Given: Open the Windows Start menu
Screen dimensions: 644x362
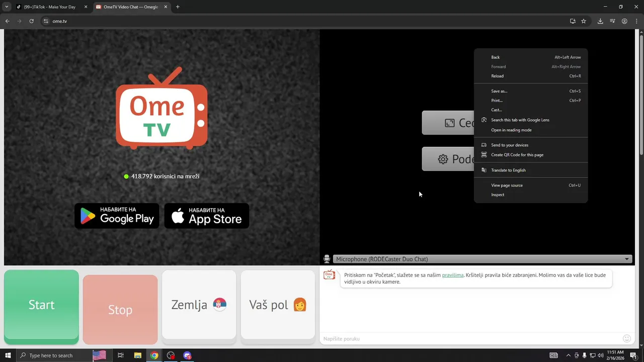Looking at the screenshot, I should coord(8,355).
